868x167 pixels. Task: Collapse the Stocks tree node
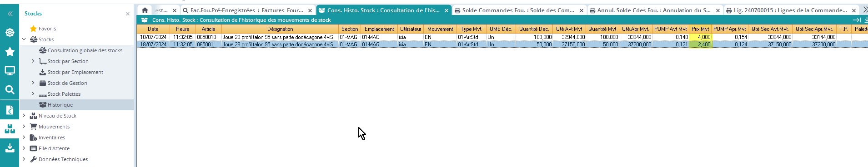click(24, 39)
